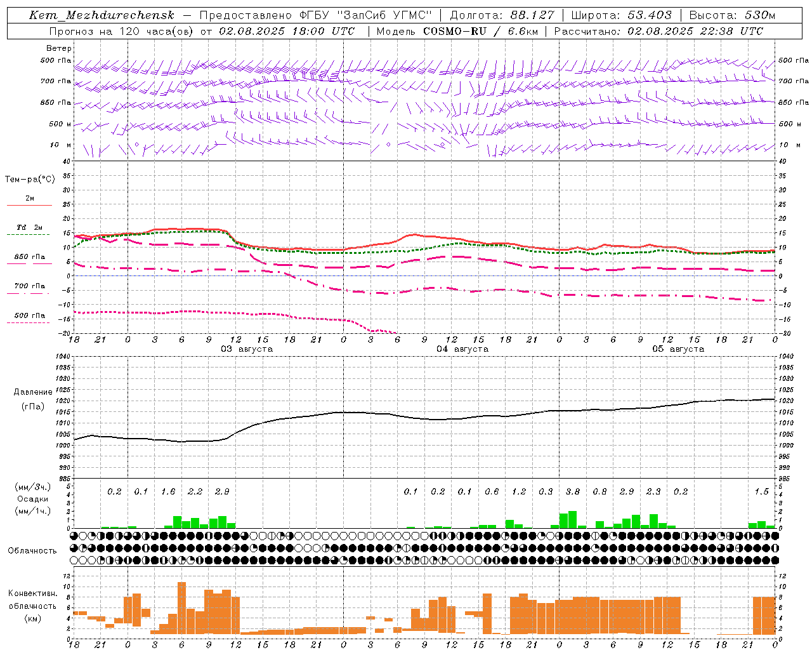Select forecast start text 02.08.2025 18:00 UTC
Screen dimensions: 812x650
[x=287, y=31]
